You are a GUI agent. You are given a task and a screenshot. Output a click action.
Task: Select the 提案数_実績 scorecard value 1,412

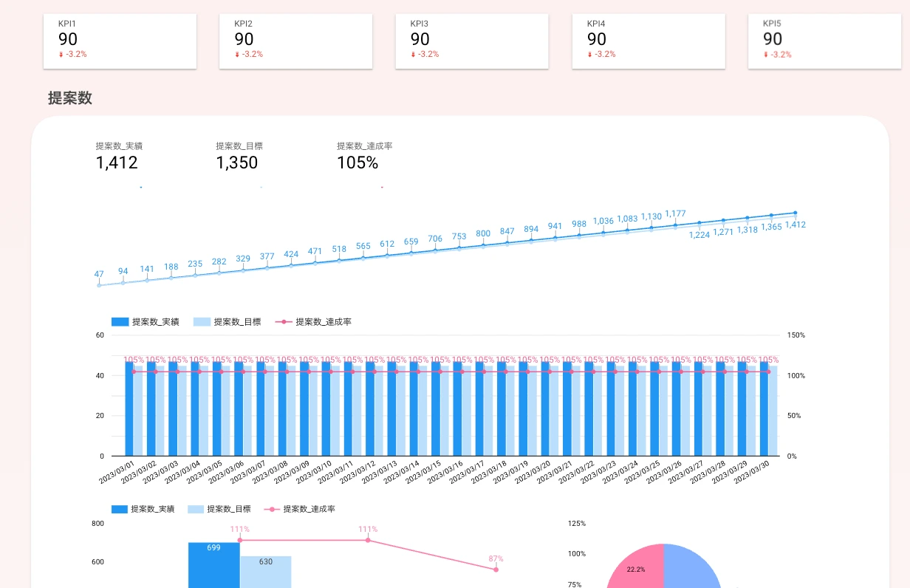pos(117,163)
